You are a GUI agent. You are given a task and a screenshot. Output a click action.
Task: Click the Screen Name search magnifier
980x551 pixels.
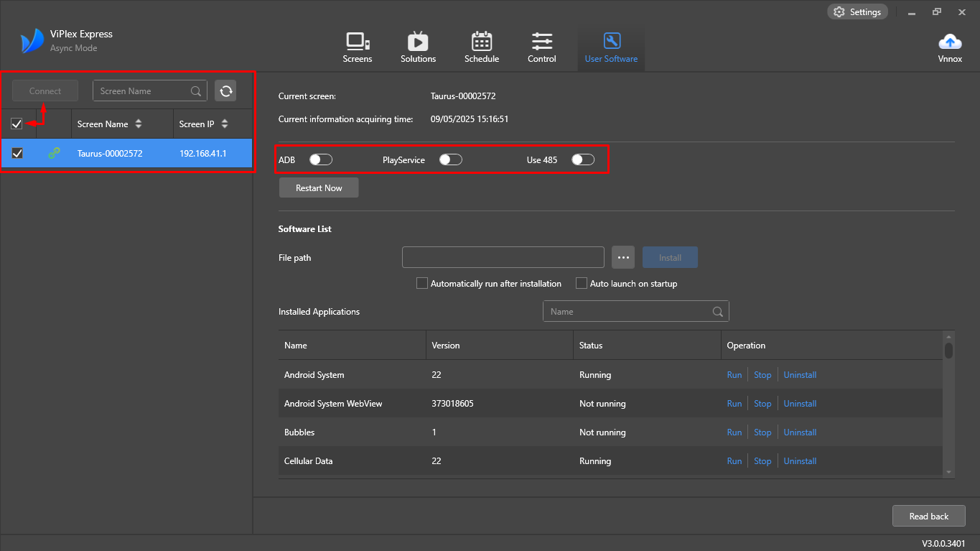coord(196,91)
